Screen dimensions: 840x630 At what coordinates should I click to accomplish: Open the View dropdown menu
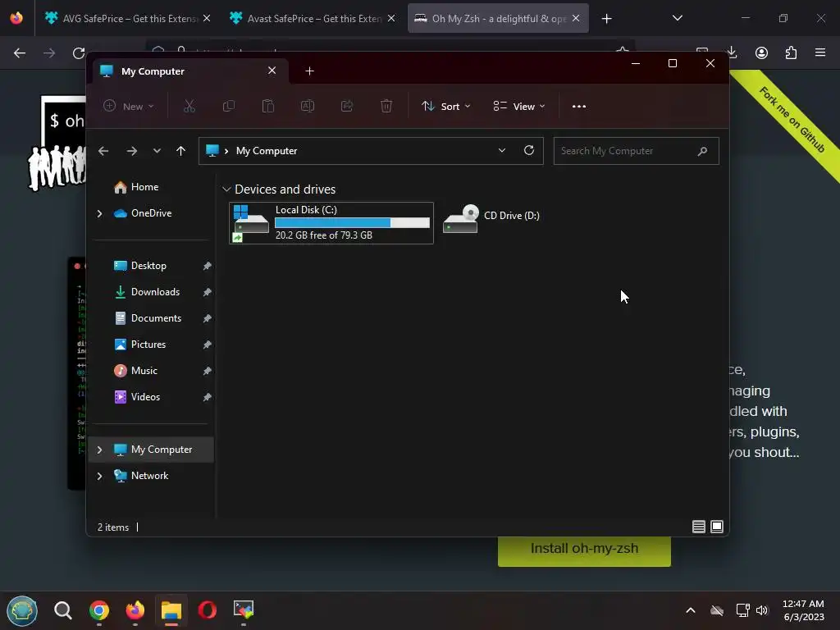point(519,106)
